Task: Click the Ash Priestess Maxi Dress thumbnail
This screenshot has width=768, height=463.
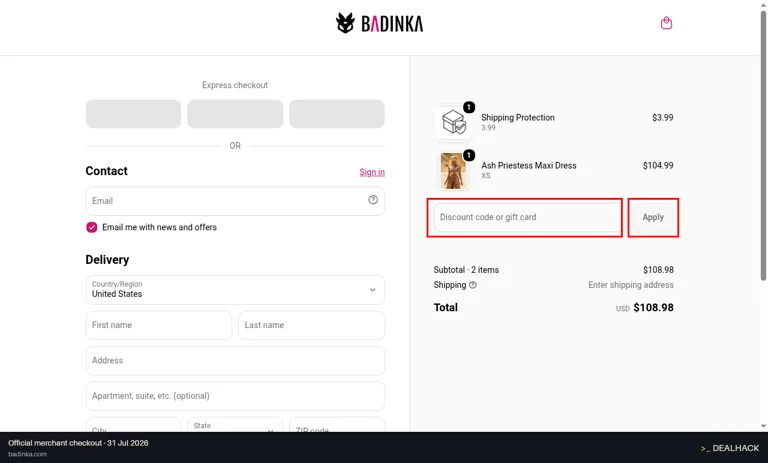Action: pyautogui.click(x=454, y=171)
